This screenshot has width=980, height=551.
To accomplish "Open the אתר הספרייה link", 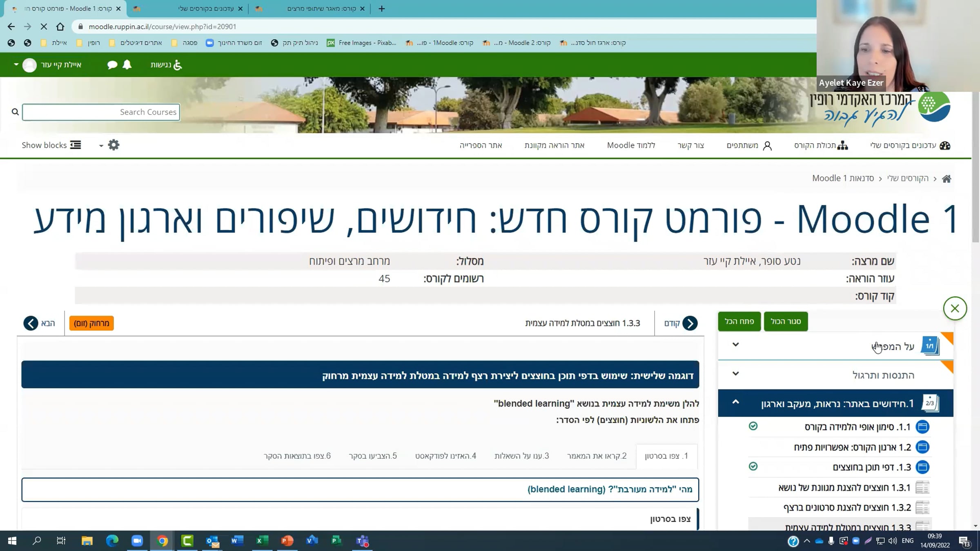I will 481,145.
